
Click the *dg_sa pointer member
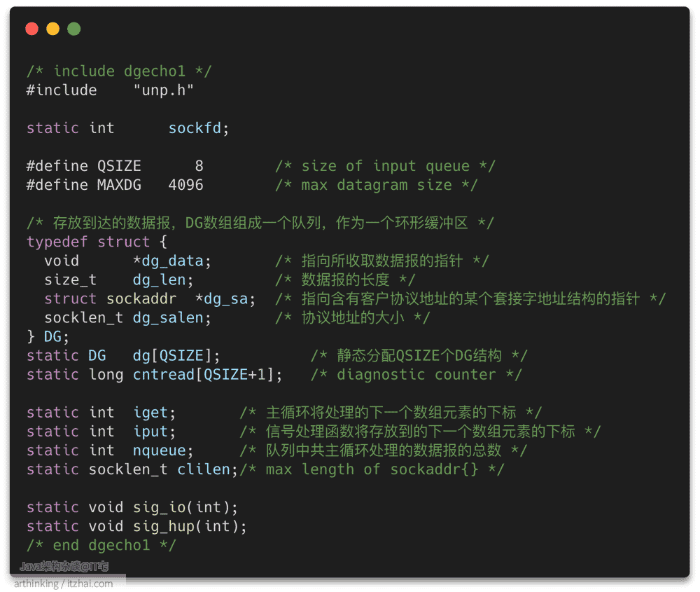click(x=221, y=299)
